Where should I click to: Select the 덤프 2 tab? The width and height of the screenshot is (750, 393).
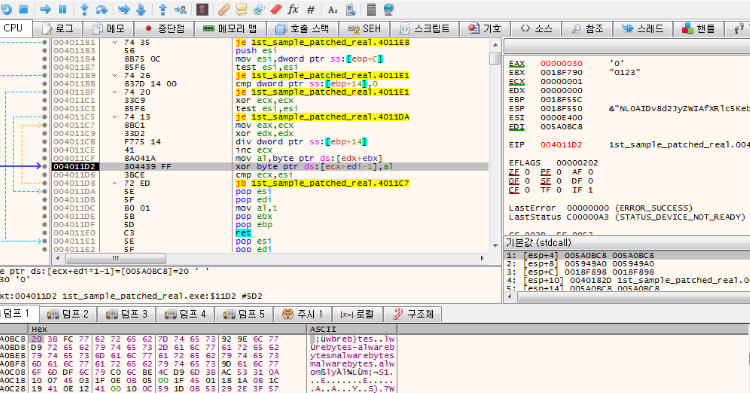(68, 314)
